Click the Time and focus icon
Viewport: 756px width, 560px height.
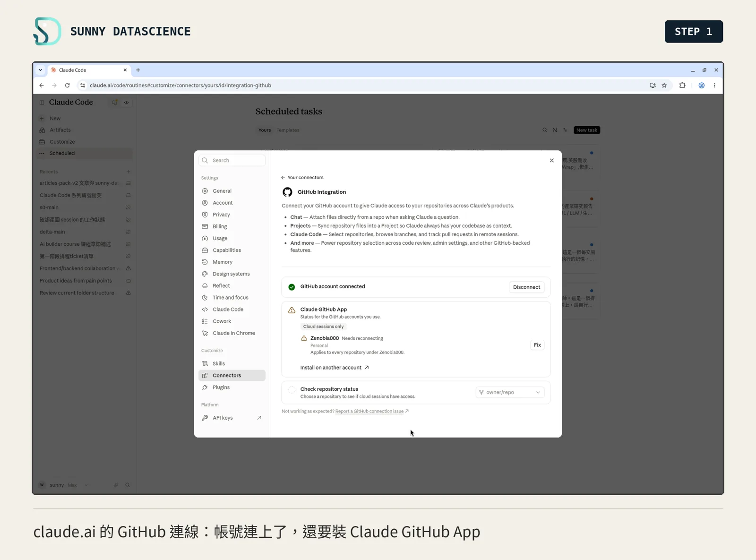click(x=205, y=297)
